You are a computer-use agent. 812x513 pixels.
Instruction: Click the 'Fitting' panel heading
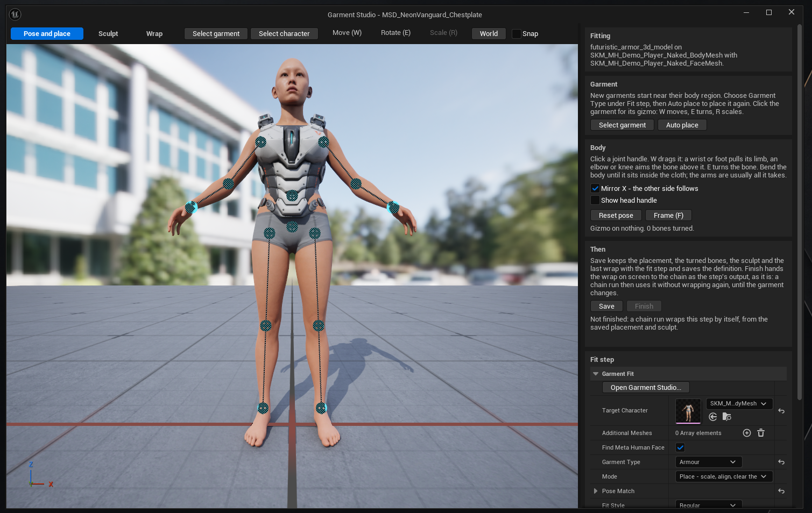pos(600,35)
